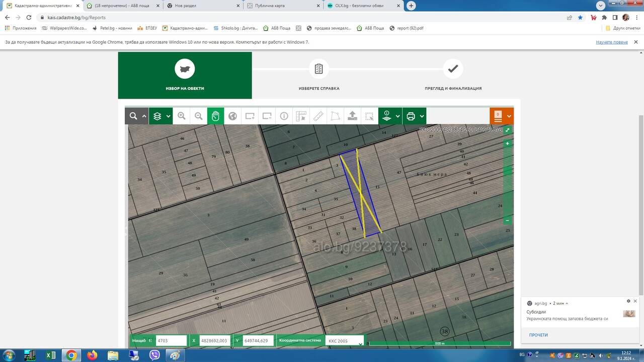This screenshot has width=644, height=362.
Task: Reload the current page
Action: click(x=30, y=17)
